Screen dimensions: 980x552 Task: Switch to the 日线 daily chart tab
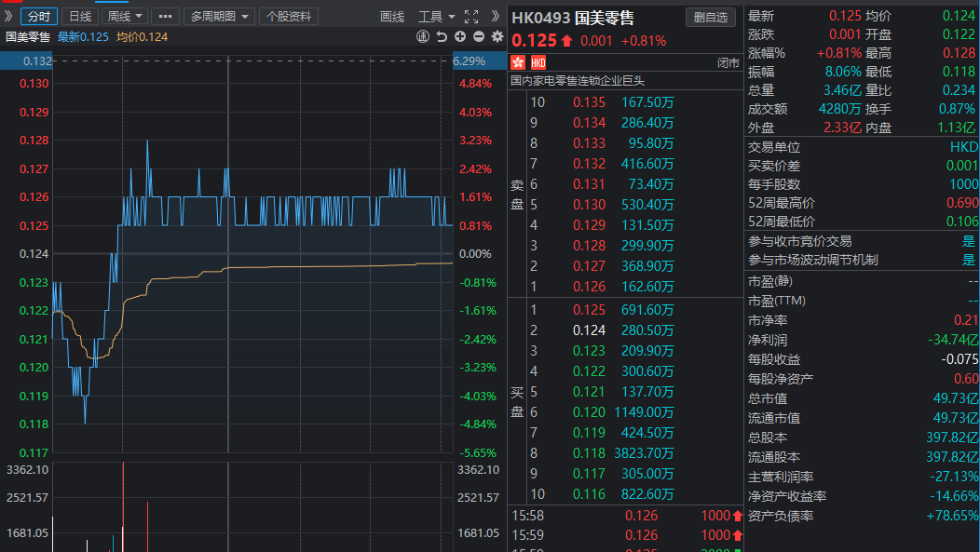click(x=80, y=16)
